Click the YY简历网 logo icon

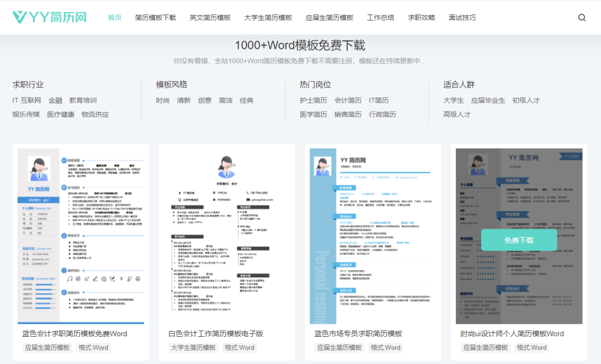tap(18, 17)
